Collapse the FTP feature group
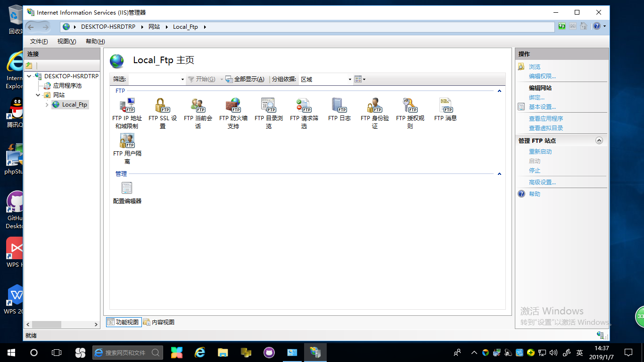This screenshot has height=362, width=644. click(x=499, y=90)
